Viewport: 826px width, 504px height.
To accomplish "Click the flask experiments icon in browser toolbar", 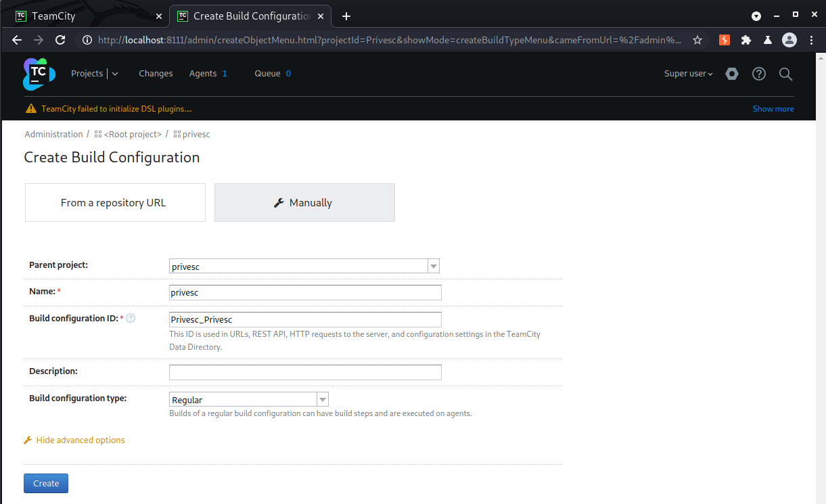I will 768,40.
